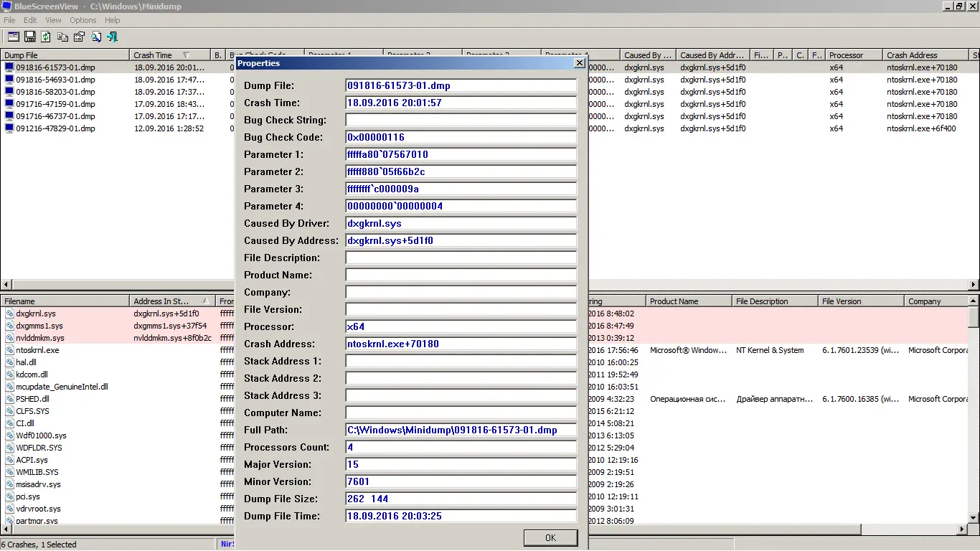Click the Exit door icon in toolbar
980x551 pixels.
pyautogui.click(x=112, y=37)
